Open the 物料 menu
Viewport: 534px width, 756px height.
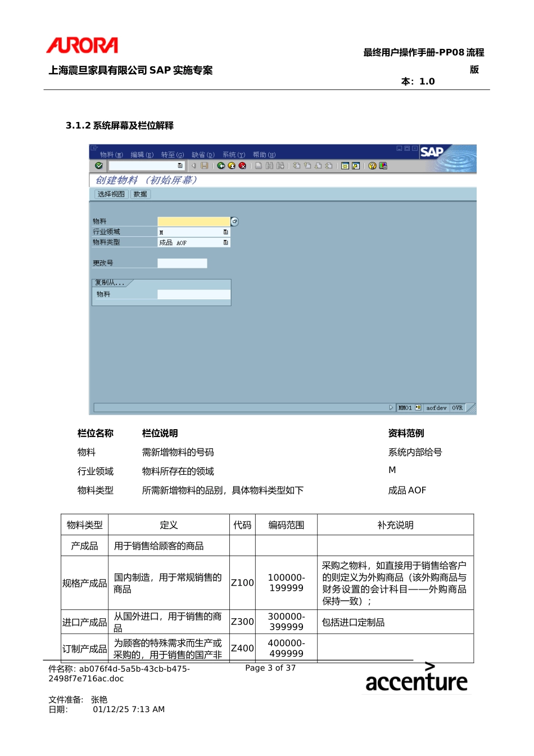111,155
